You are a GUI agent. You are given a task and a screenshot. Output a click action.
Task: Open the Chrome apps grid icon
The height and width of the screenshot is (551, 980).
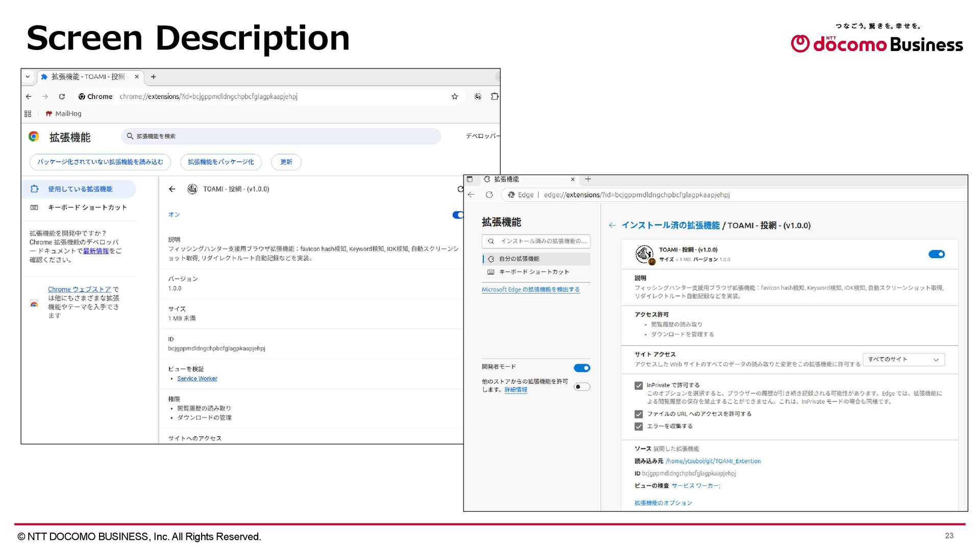28,114
